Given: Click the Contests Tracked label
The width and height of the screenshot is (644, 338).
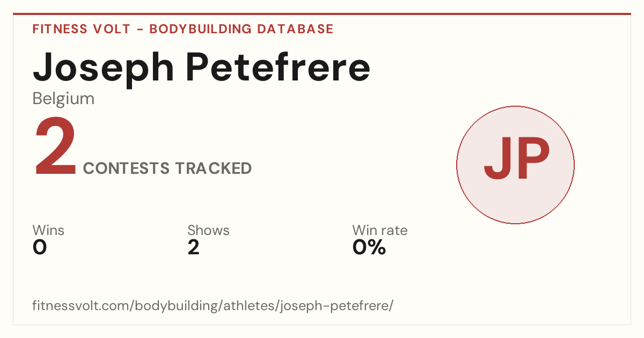Looking at the screenshot, I should pyautogui.click(x=167, y=168).
